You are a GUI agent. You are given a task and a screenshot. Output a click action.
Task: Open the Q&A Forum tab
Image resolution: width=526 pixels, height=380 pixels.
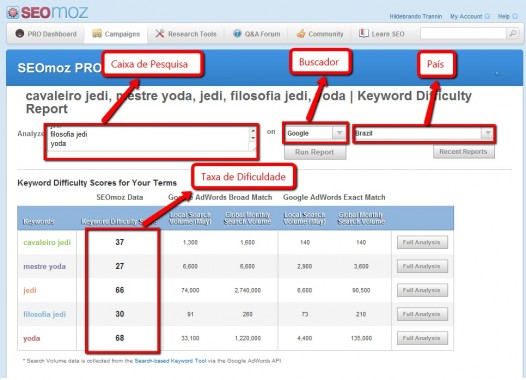(x=257, y=34)
